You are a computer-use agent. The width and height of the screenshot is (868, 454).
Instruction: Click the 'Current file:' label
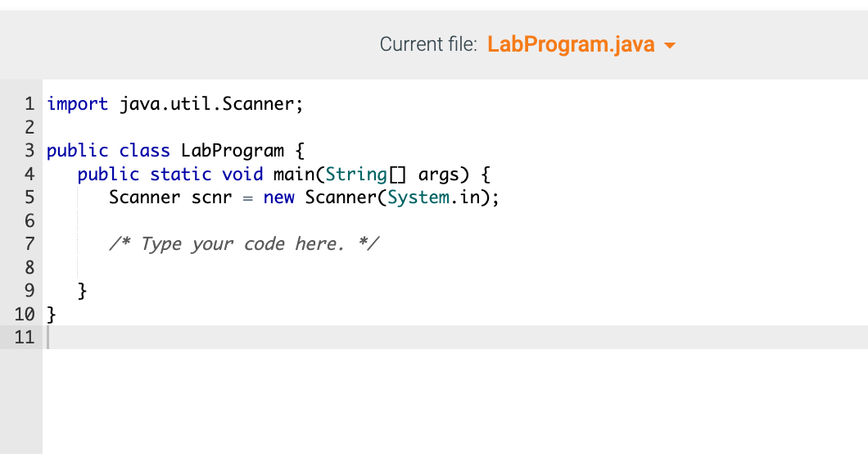[428, 44]
